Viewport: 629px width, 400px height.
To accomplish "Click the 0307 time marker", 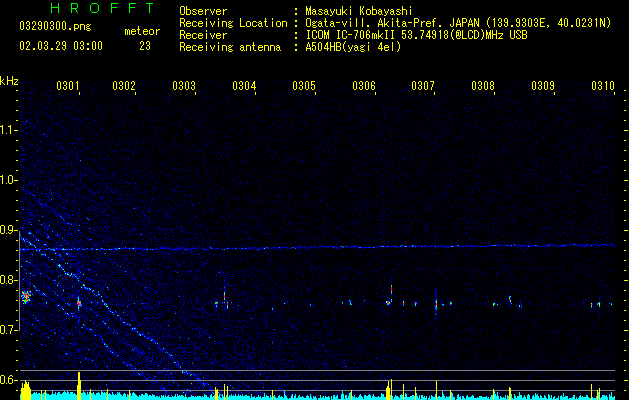I will 423,85.
